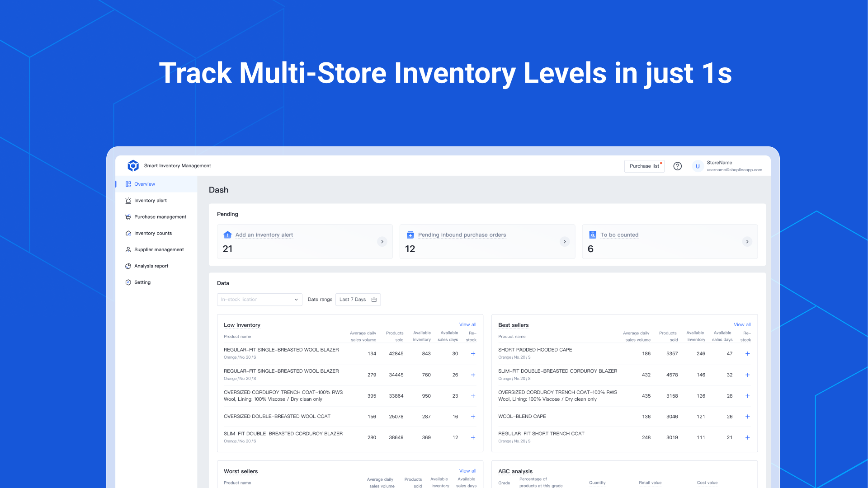Screen dimensions: 868x488
Task: Select Overview in the sidebar
Action: (x=156, y=184)
